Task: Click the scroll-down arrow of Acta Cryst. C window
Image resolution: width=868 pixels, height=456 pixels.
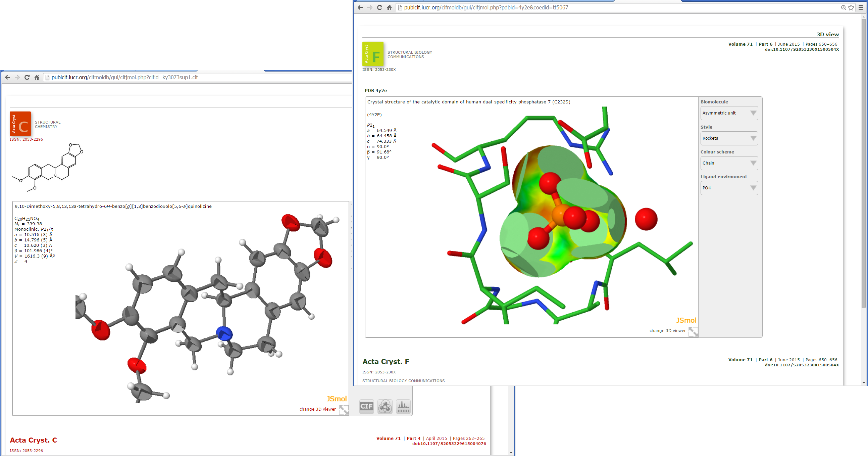Action: (x=511, y=453)
